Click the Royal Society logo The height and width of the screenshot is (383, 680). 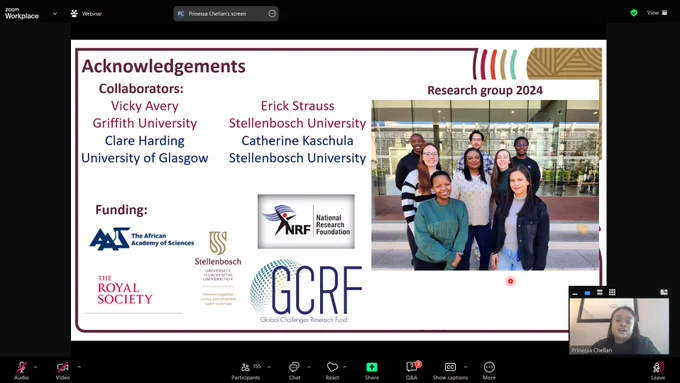(125, 290)
